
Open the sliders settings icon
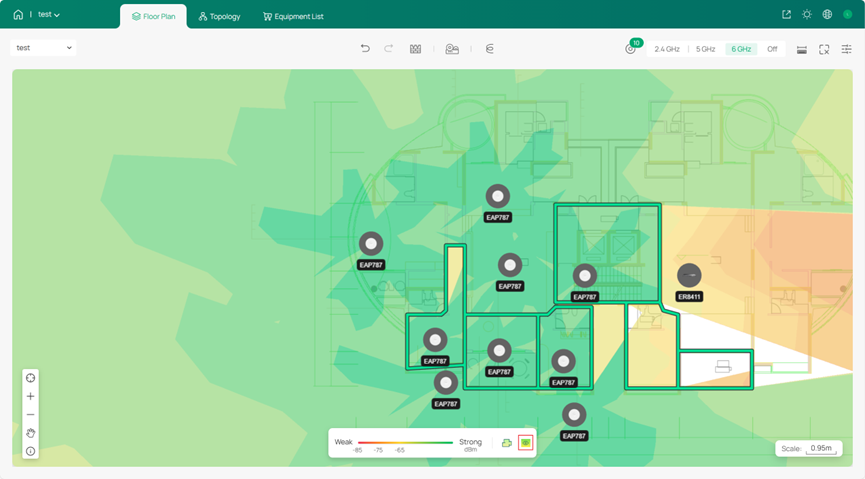pyautogui.click(x=846, y=49)
